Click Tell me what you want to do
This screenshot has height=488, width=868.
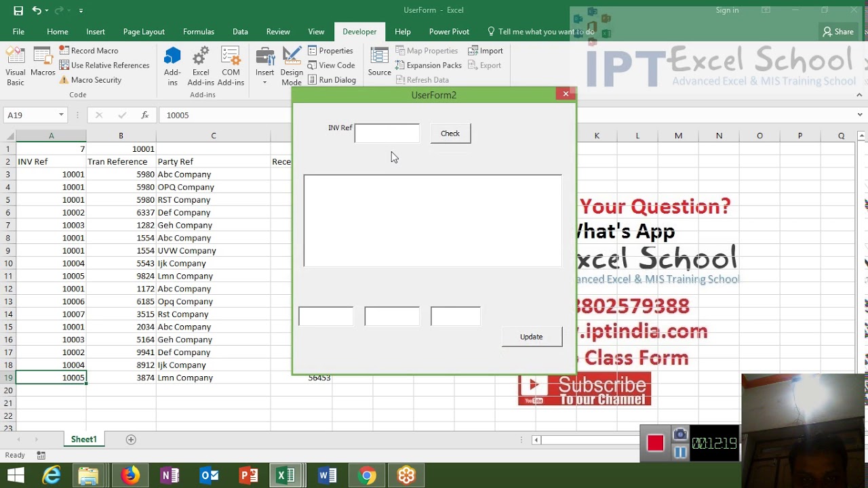pyautogui.click(x=540, y=32)
